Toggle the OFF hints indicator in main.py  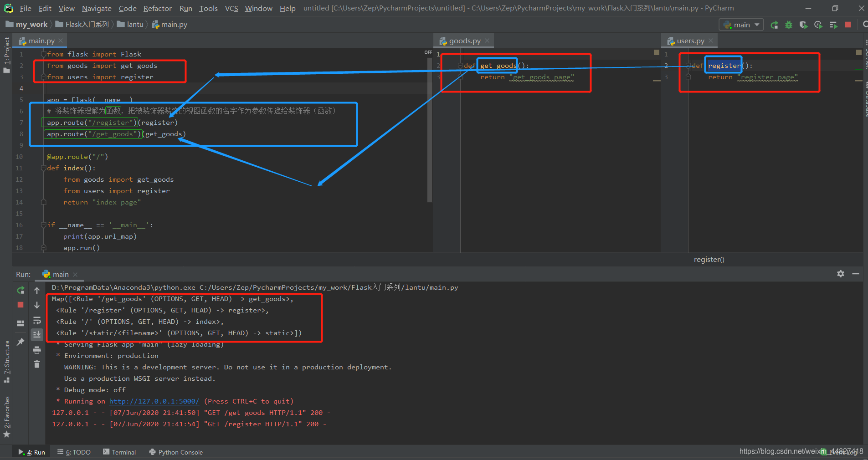(428, 53)
